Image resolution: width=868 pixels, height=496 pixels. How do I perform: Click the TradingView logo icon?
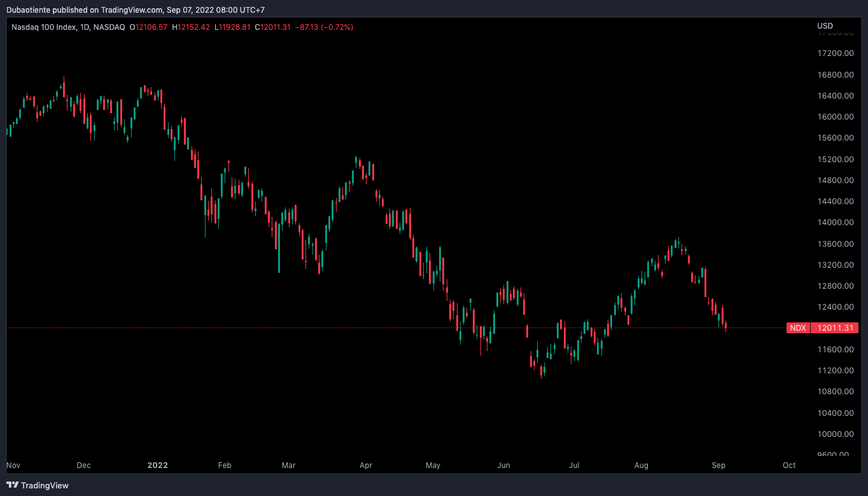coord(12,485)
